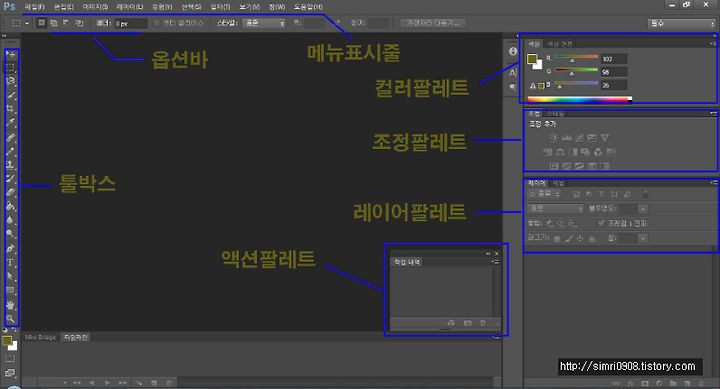
Task: Open the Info panel icon in dock
Action: [513, 51]
